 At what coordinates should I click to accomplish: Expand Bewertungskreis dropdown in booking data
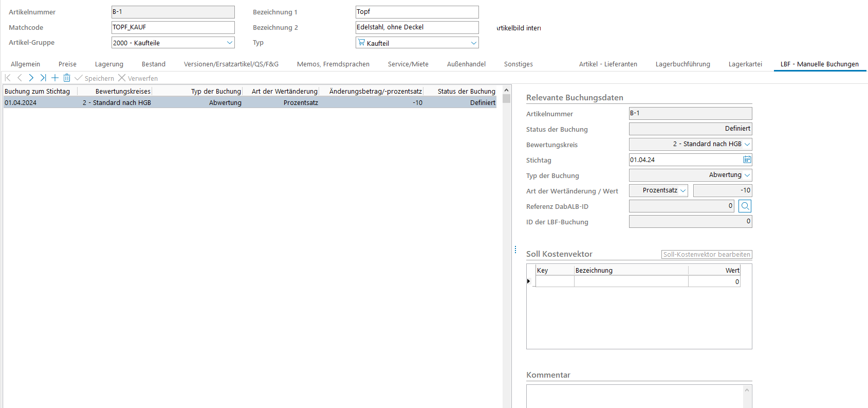coord(747,144)
